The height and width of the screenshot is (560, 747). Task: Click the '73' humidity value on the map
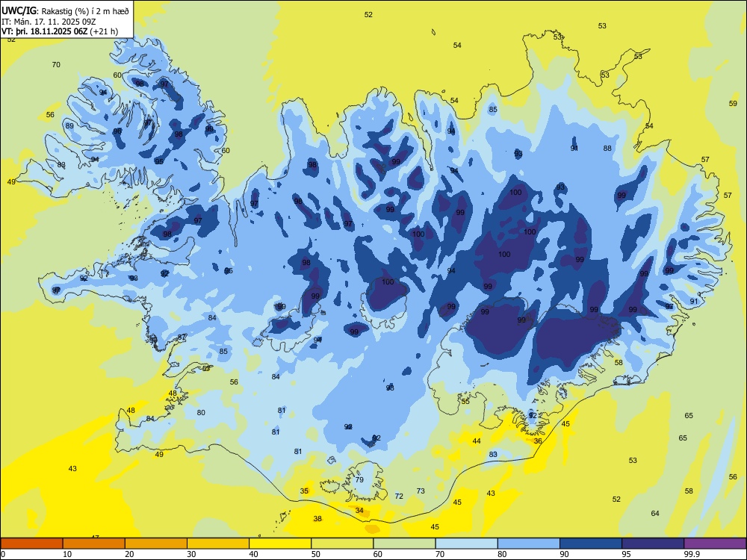421,491
